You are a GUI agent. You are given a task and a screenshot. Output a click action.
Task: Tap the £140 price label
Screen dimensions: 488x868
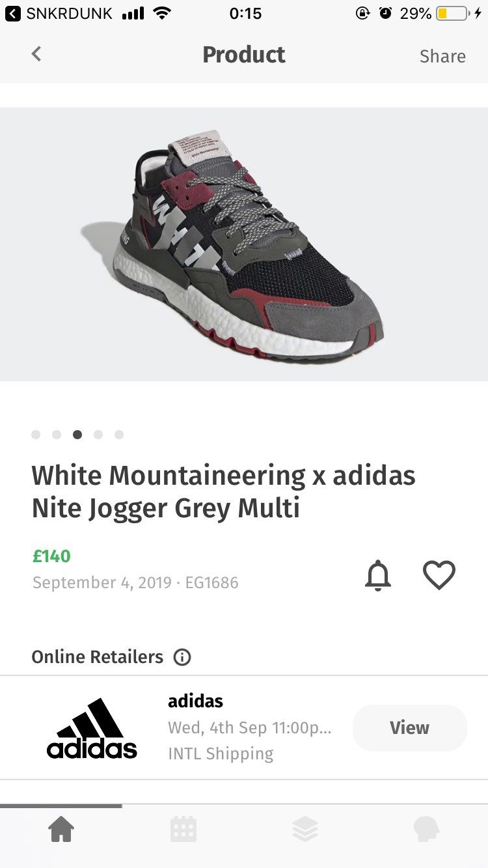point(51,556)
